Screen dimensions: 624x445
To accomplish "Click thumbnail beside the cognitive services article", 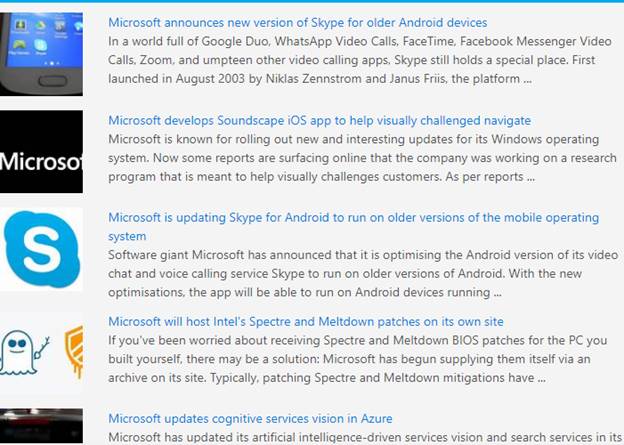I will [x=41, y=426].
